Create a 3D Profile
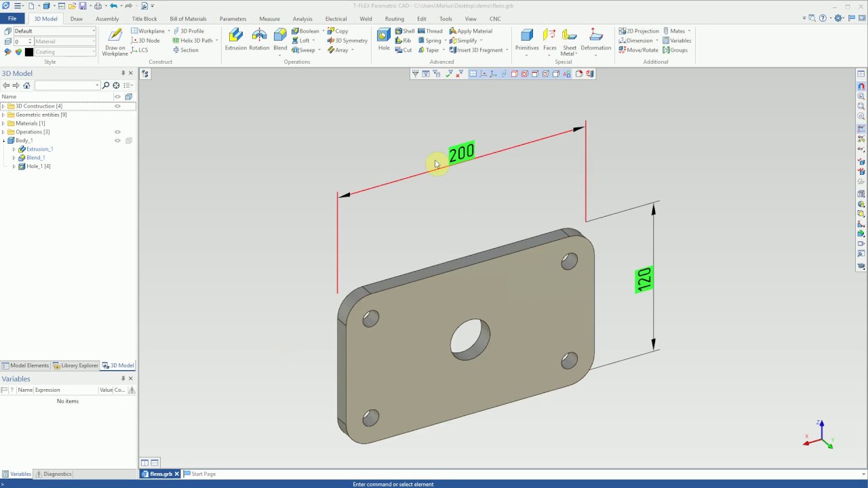The image size is (868, 488). 189,31
